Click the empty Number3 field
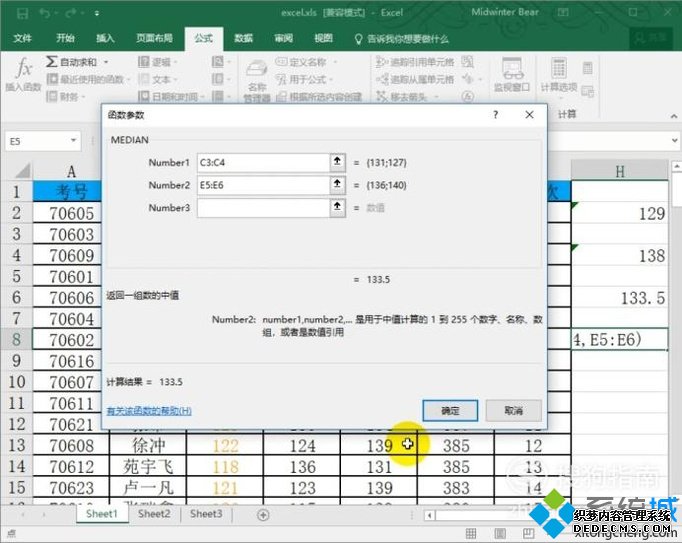Image resolution: width=682 pixels, height=543 pixels. tap(263, 208)
